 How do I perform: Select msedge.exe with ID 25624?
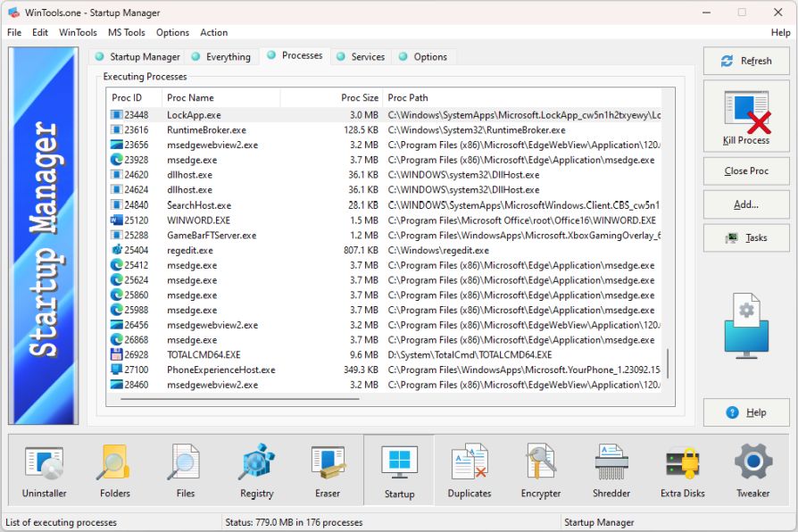[384, 280]
